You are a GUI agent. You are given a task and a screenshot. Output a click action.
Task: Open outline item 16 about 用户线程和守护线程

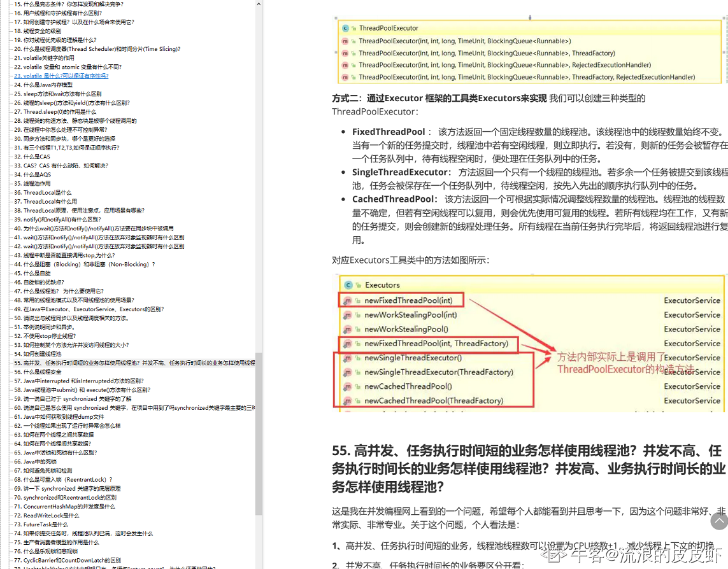58,13
